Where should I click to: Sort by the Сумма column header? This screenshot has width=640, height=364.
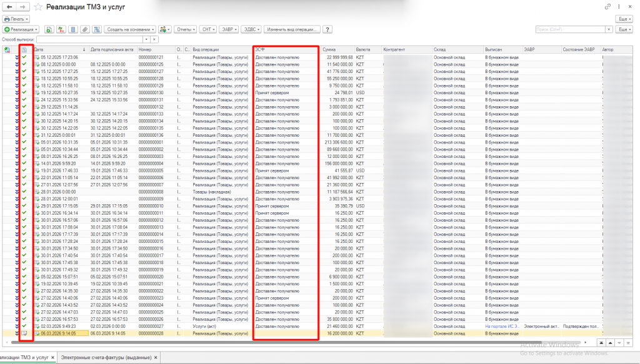337,50
